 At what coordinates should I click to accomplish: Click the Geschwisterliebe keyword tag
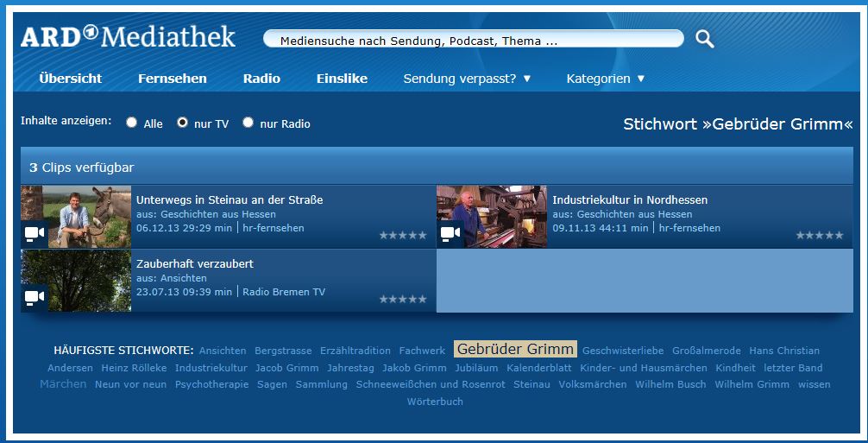[x=623, y=351]
